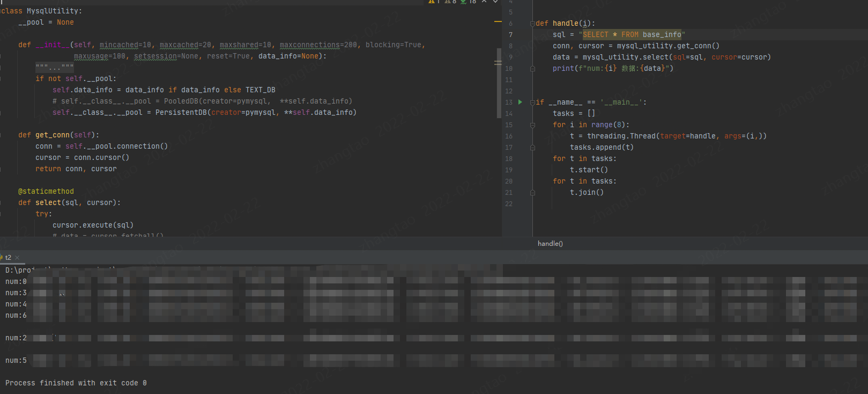Click the fold end marker at line 10
The image size is (868, 394).
[x=532, y=69]
